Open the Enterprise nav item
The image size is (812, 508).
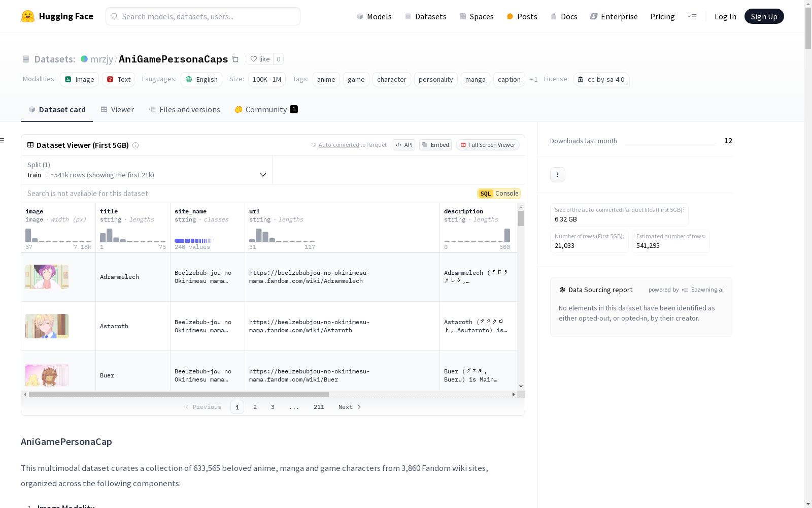[614, 16]
